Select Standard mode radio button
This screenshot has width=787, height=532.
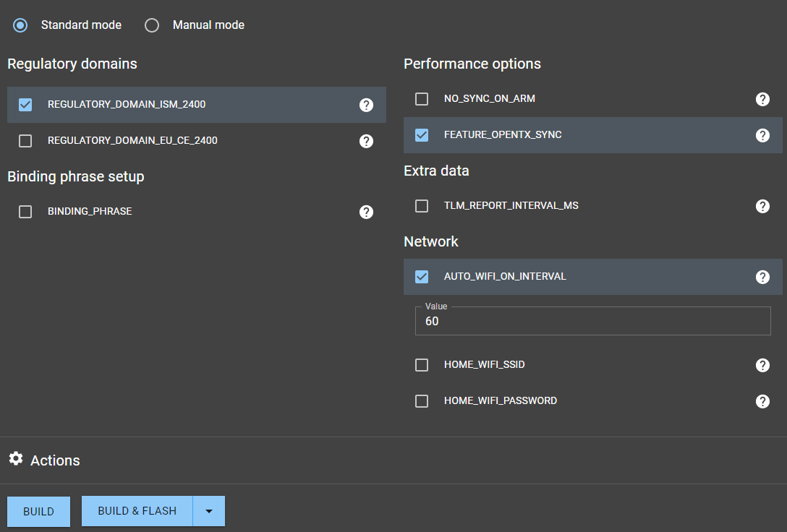click(x=20, y=25)
